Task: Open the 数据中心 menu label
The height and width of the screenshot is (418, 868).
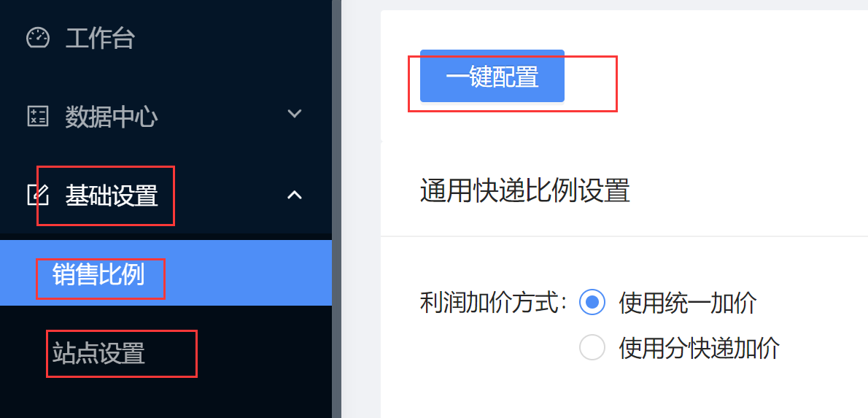Action: pos(112,117)
